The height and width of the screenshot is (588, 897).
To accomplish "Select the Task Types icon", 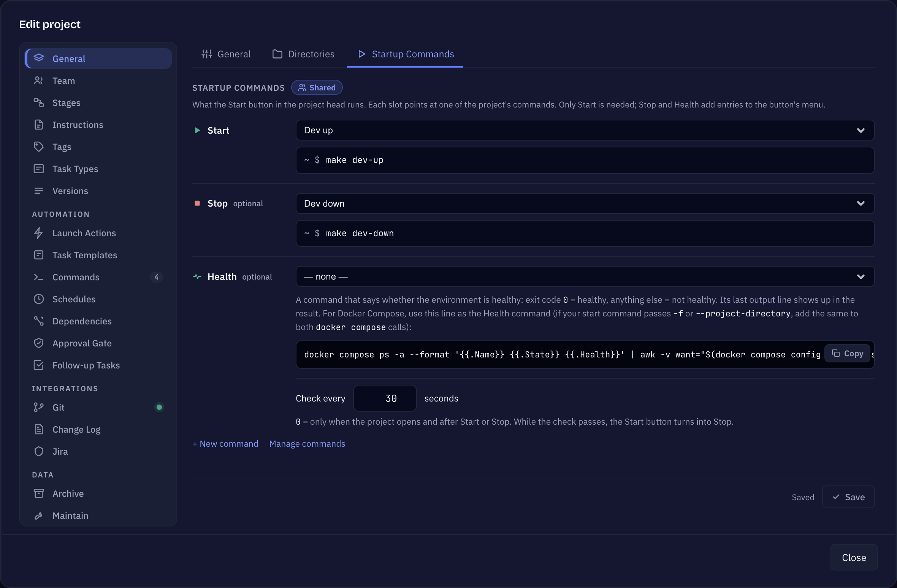I will (38, 169).
